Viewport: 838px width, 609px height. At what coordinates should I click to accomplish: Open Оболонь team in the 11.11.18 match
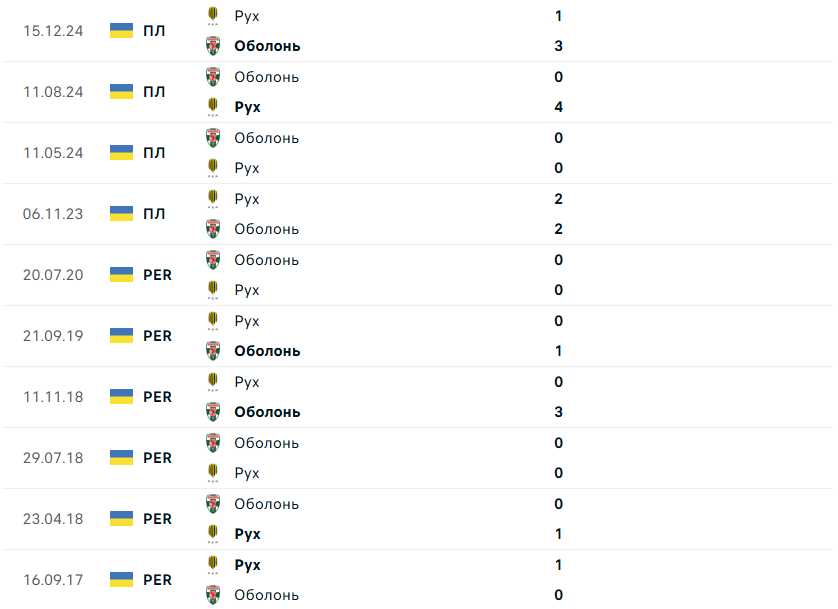coord(267,412)
